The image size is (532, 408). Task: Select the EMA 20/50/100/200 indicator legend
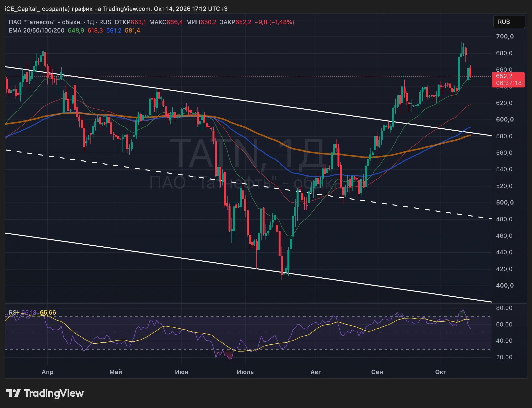pyautogui.click(x=36, y=31)
